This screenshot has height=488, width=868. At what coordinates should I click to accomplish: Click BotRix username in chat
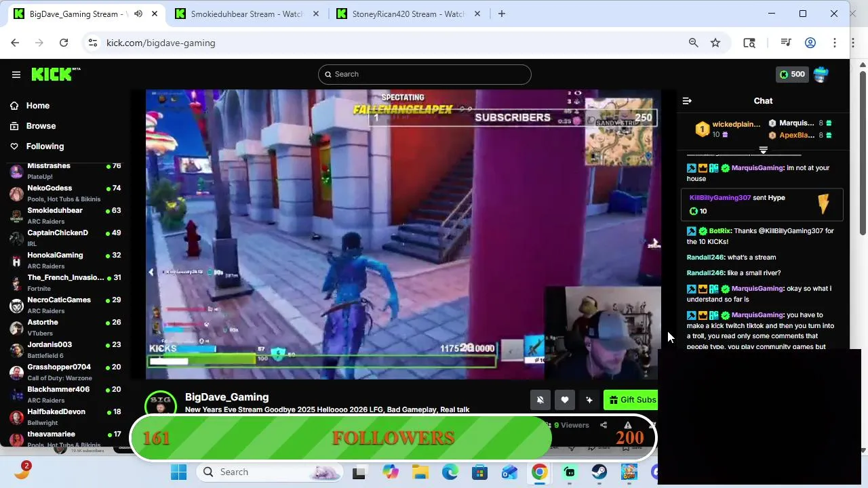(x=719, y=231)
